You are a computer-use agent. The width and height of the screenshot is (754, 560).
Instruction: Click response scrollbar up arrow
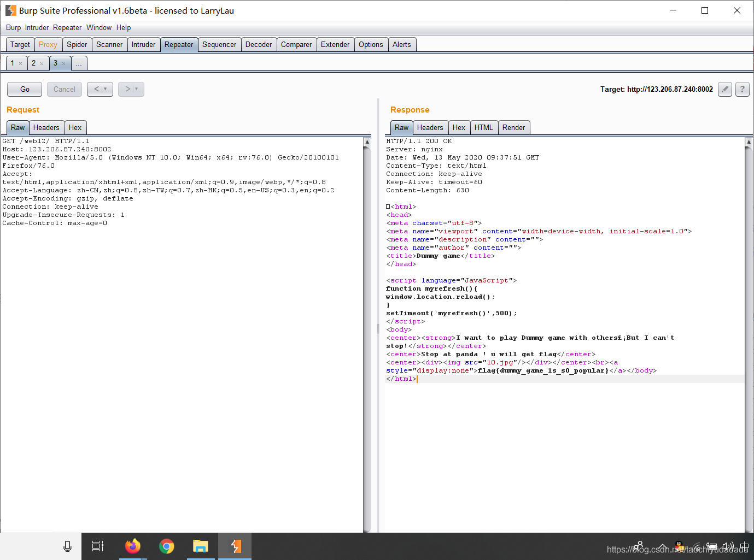click(x=749, y=142)
